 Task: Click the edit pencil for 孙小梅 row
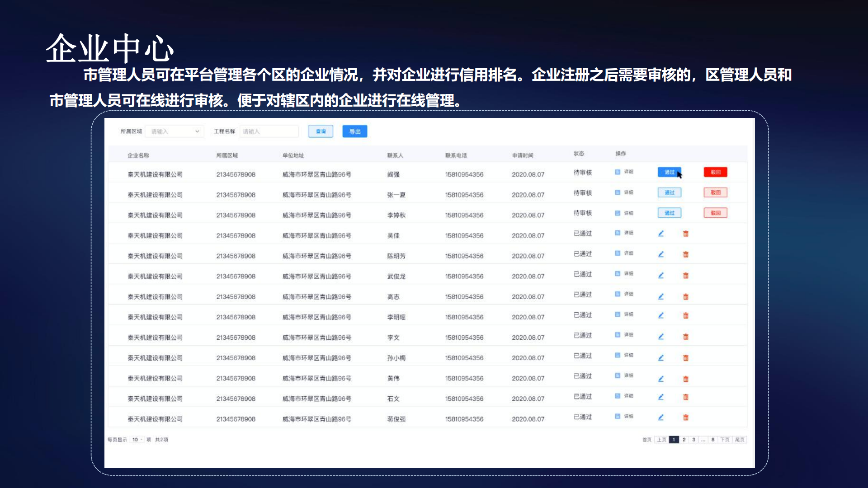click(x=660, y=358)
